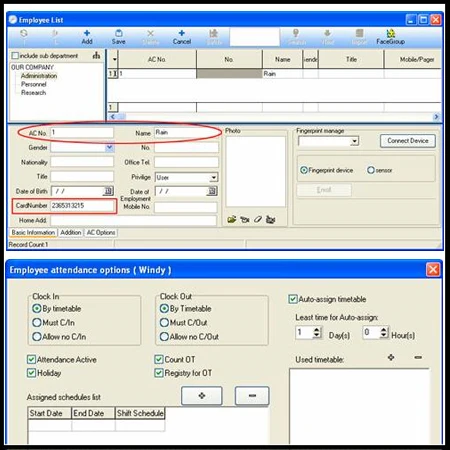
Task: Click Employee List window title icon
Action: 13,20
